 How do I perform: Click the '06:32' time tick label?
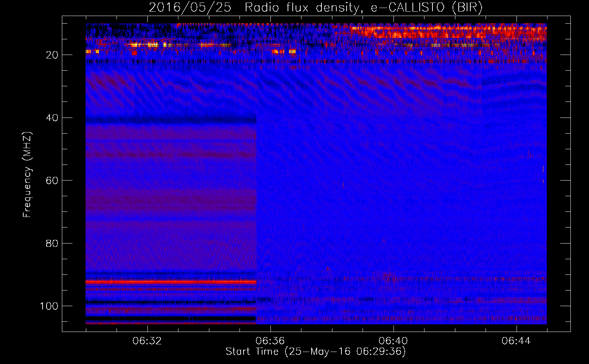click(147, 341)
